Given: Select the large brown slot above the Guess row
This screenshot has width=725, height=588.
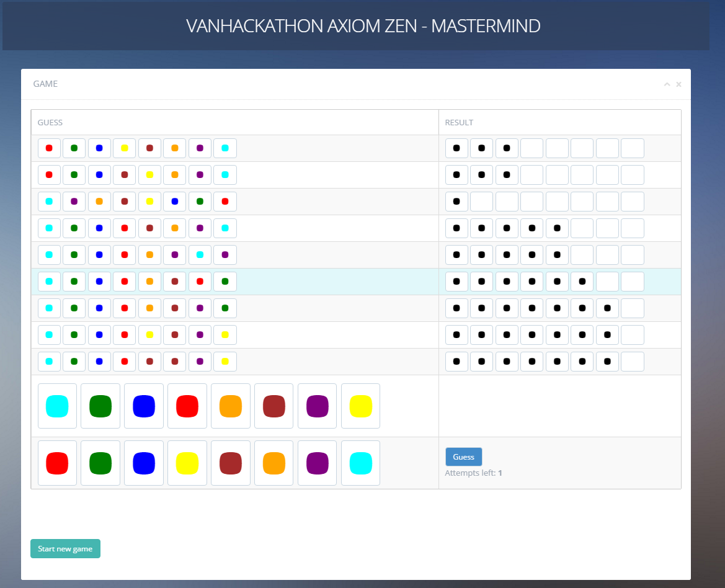Looking at the screenshot, I should (274, 406).
